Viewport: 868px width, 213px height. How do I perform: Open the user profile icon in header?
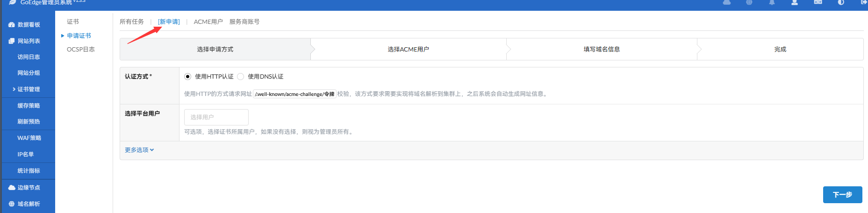point(794,2)
